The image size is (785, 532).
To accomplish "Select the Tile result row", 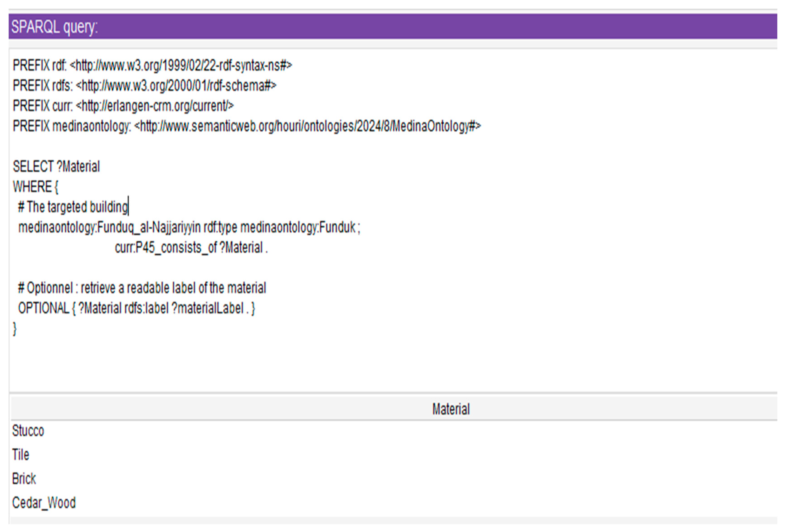I will click(x=21, y=455).
